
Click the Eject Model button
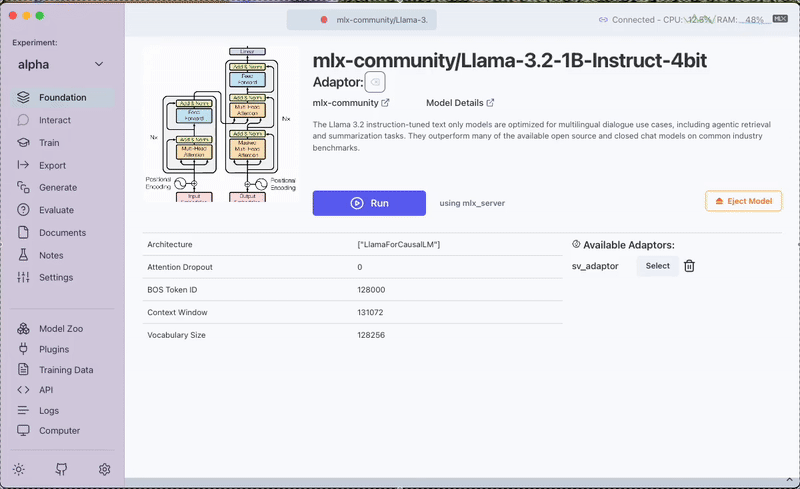tap(743, 201)
